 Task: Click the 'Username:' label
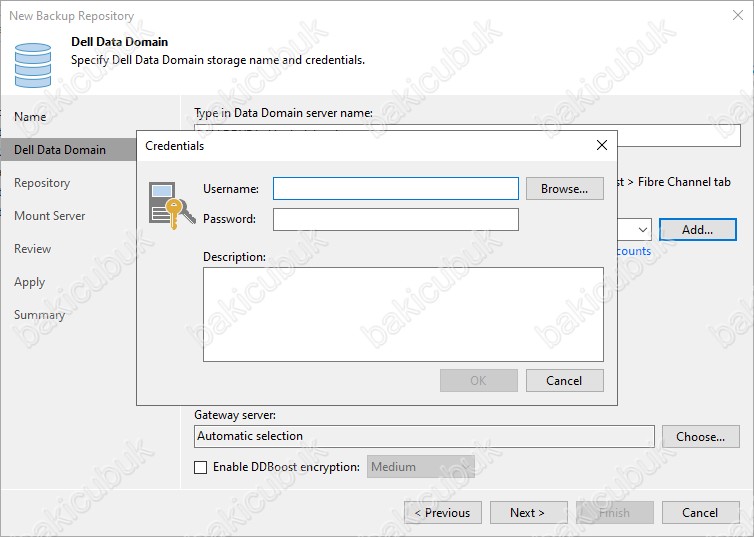(231, 189)
